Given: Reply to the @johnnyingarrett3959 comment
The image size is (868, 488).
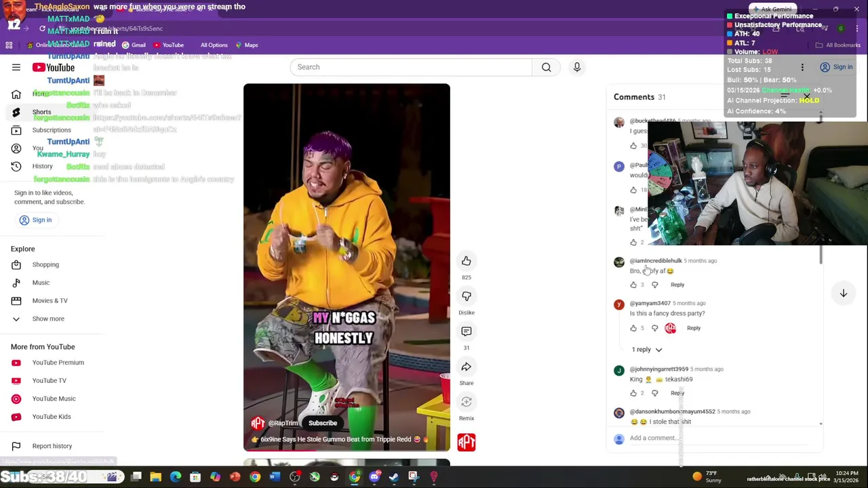Looking at the screenshot, I should pyautogui.click(x=677, y=393).
